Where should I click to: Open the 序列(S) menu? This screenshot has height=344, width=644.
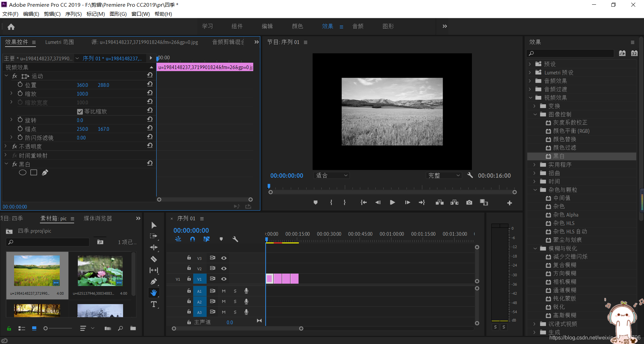[73, 14]
